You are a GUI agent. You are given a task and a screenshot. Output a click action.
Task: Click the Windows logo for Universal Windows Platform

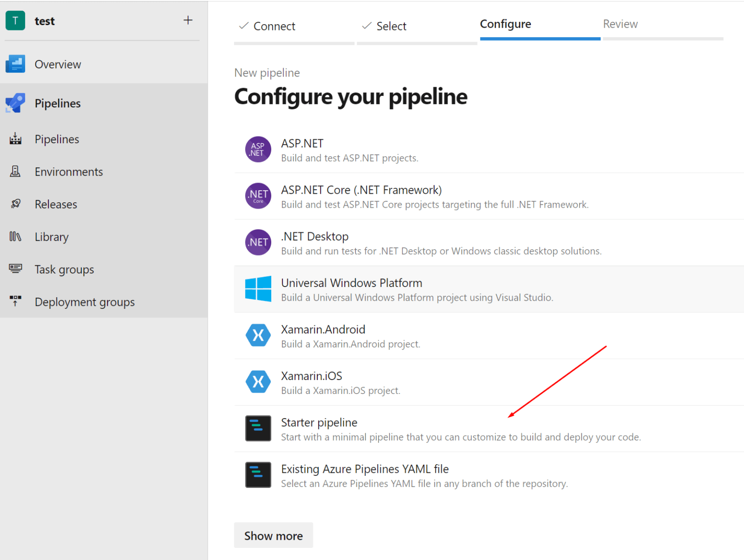pyautogui.click(x=258, y=289)
